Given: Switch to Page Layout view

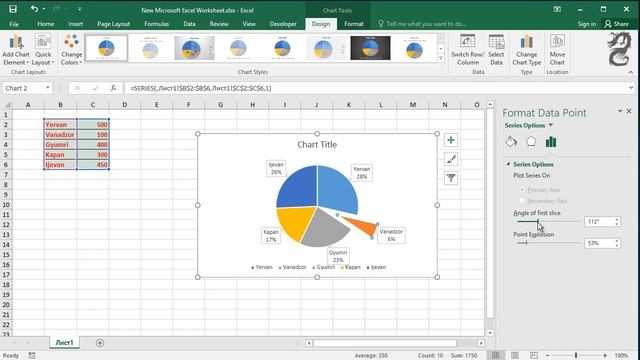Looking at the screenshot, I should [515, 356].
